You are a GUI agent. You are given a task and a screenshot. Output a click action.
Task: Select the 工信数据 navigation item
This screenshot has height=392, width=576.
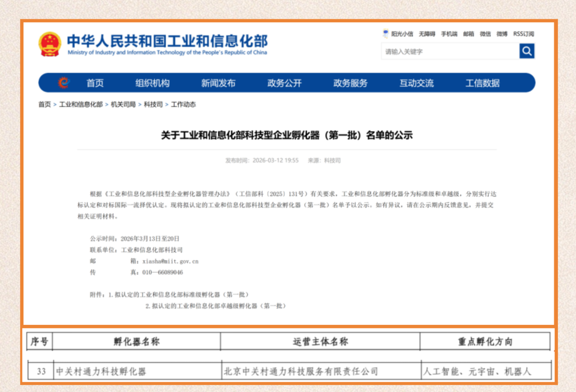483,83
